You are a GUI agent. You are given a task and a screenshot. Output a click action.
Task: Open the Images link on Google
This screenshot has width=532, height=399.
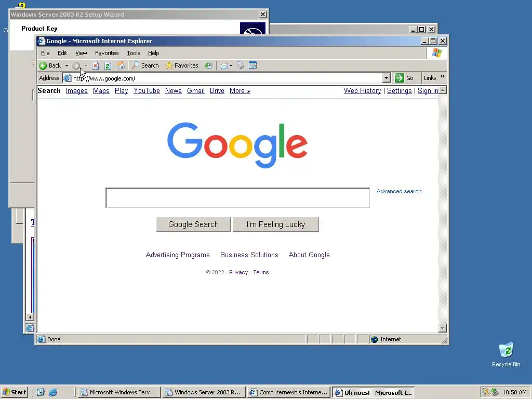77,91
